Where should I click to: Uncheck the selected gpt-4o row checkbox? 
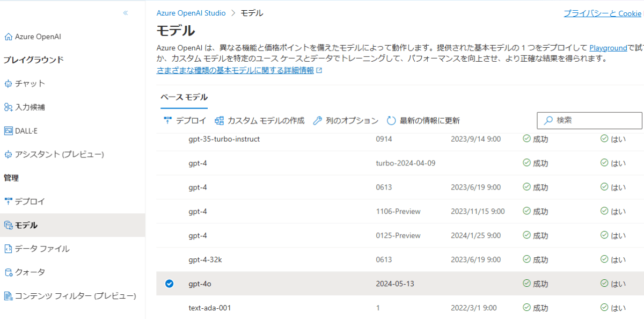pyautogui.click(x=170, y=284)
